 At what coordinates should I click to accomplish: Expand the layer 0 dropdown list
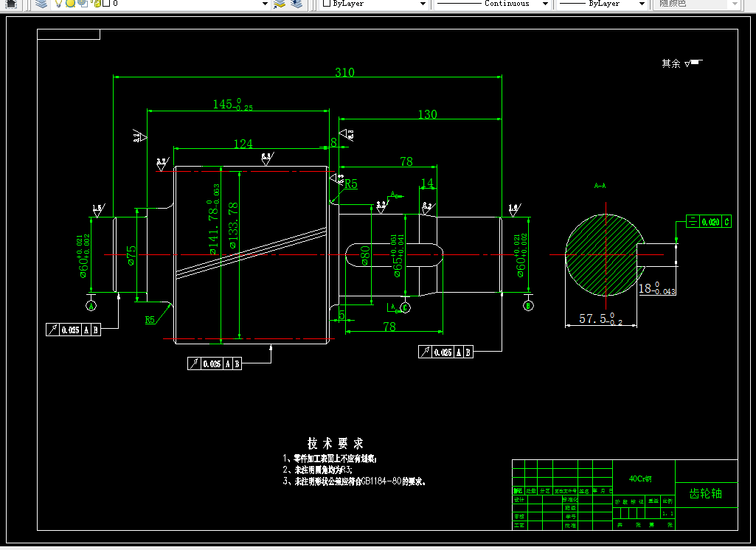click(x=265, y=4)
